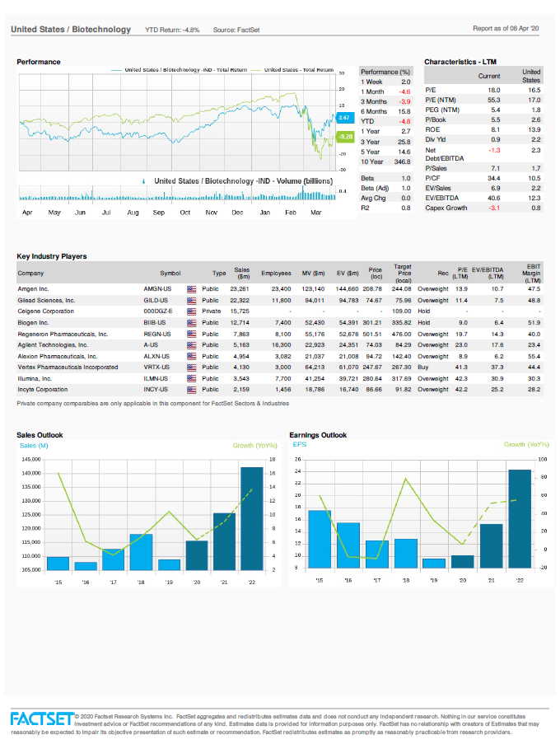Click the '15 bar in the Earnings Outlook chart

(x=320, y=539)
